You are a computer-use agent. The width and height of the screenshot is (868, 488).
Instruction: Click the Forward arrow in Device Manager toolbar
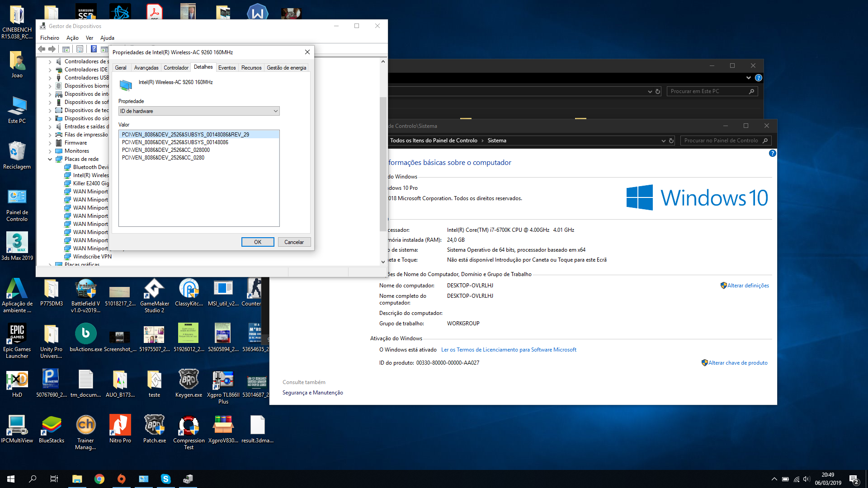pyautogui.click(x=52, y=49)
